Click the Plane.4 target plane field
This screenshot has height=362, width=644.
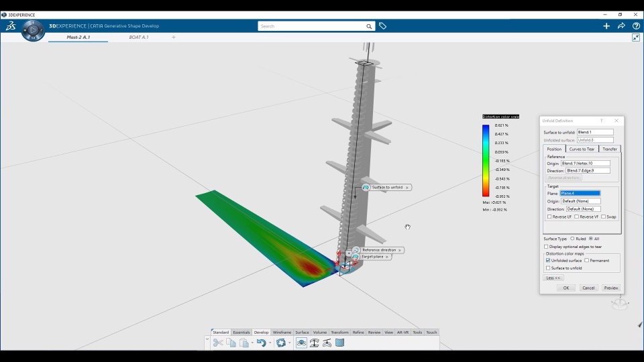point(580,193)
